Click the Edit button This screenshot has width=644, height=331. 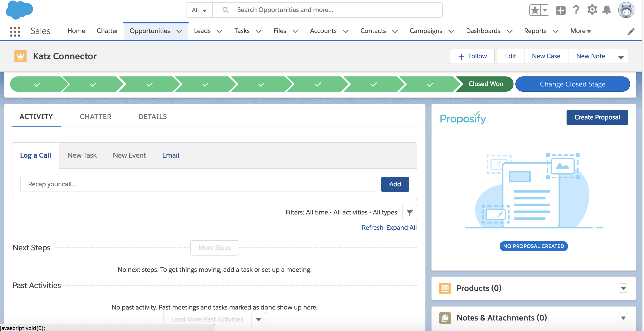tap(511, 56)
